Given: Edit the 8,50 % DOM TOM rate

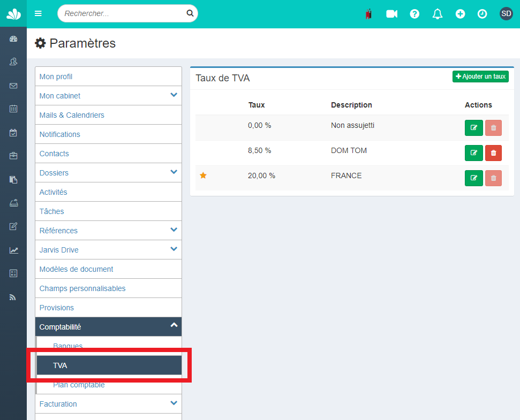Looking at the screenshot, I should 473,153.
